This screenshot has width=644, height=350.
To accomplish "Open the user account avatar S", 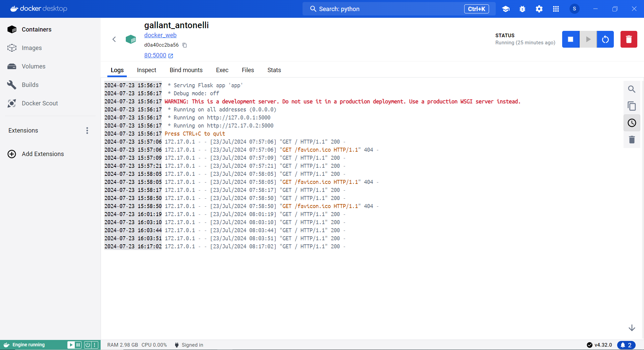I will coord(575,9).
